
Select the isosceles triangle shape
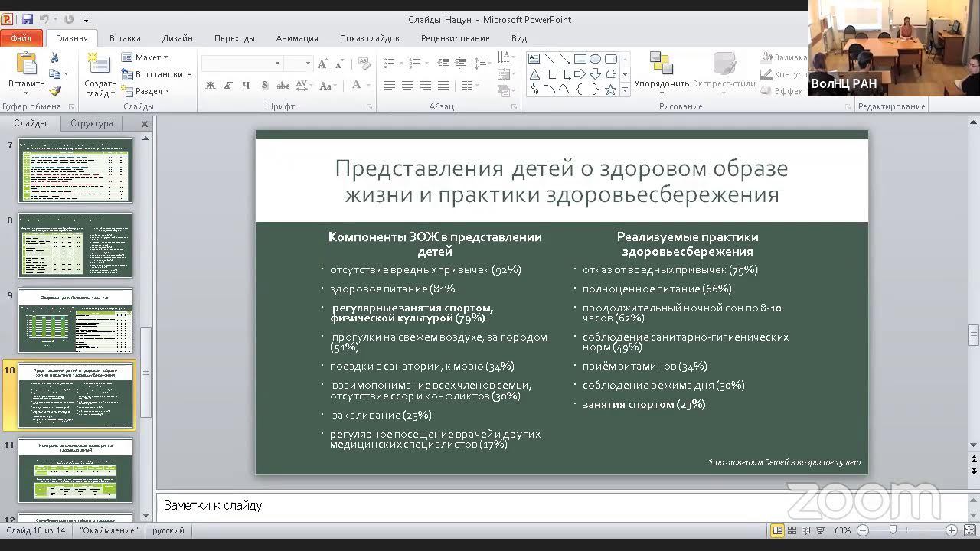click(x=534, y=74)
